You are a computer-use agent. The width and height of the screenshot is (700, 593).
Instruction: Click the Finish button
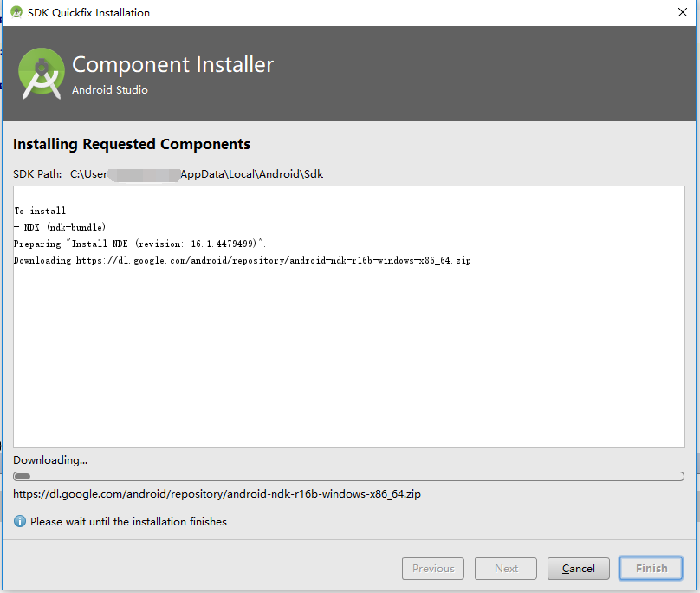[651, 569]
